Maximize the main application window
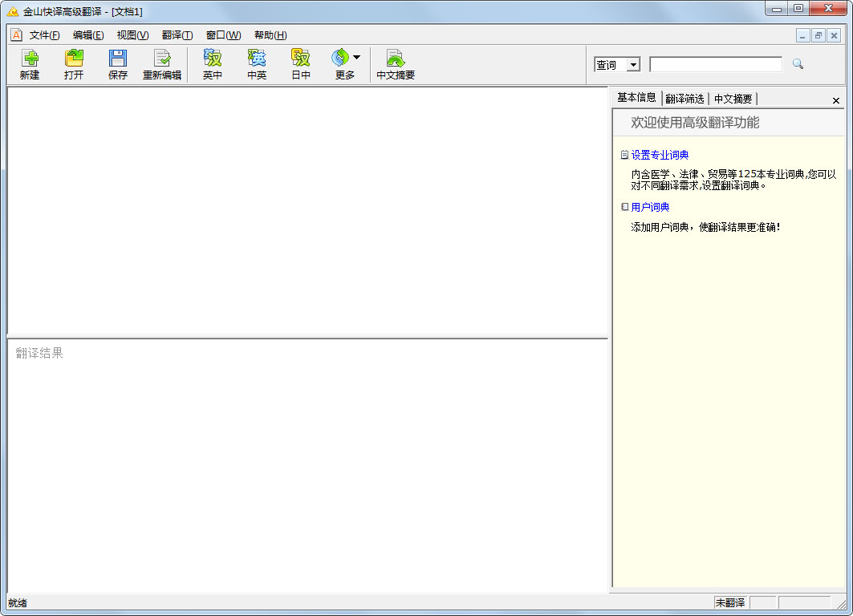853x616 pixels. click(798, 8)
